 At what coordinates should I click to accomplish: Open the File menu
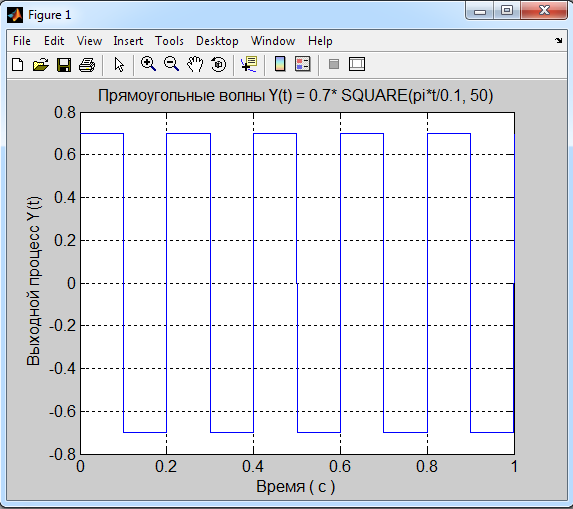[22, 41]
